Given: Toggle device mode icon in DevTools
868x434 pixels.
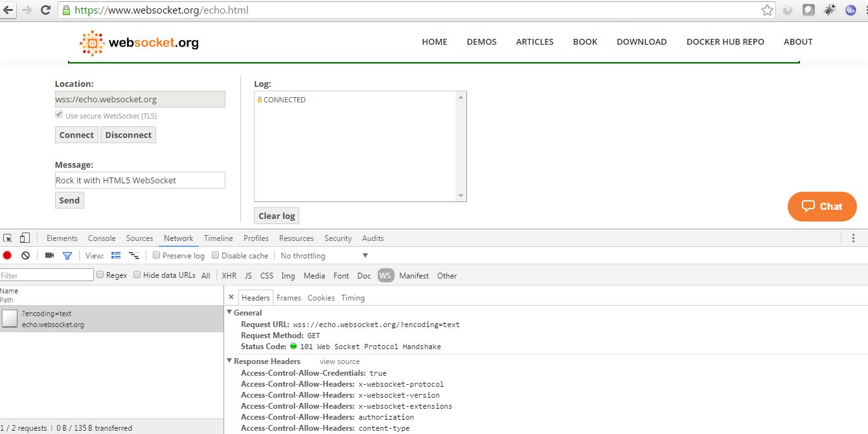Looking at the screenshot, I should point(25,238).
